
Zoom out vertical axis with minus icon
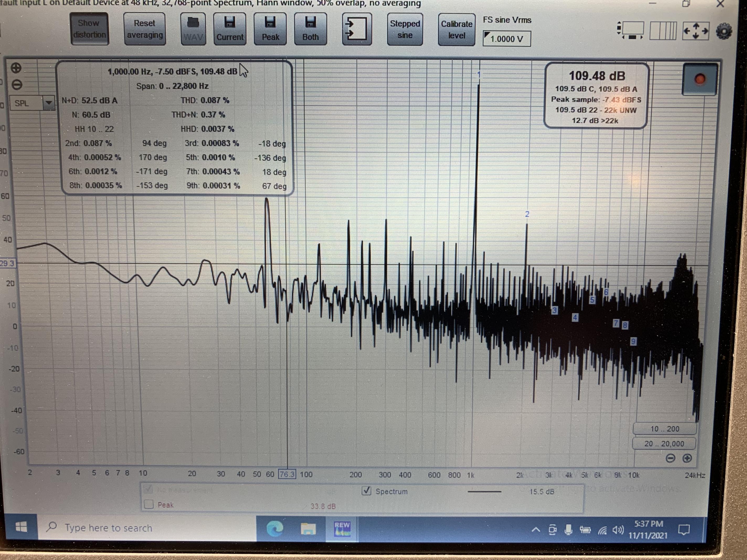click(17, 84)
